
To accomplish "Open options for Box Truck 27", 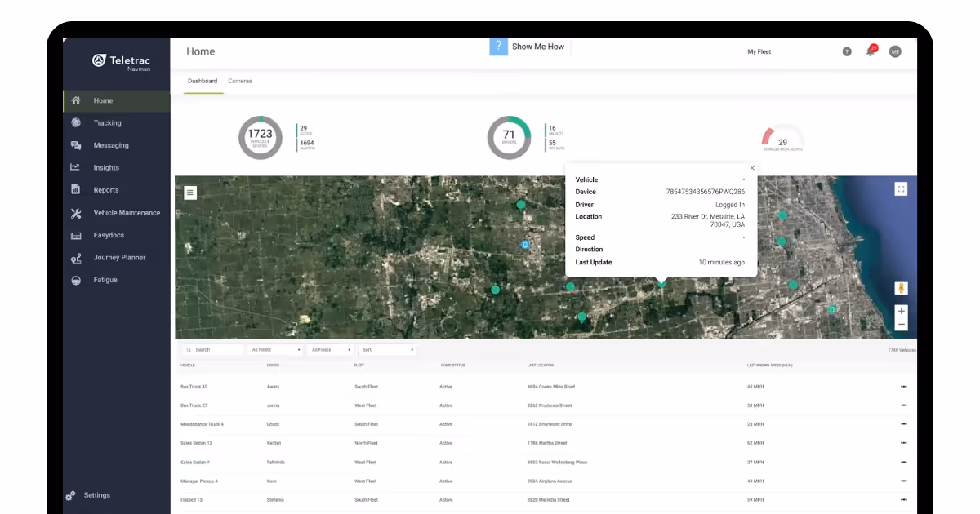I will (x=903, y=405).
